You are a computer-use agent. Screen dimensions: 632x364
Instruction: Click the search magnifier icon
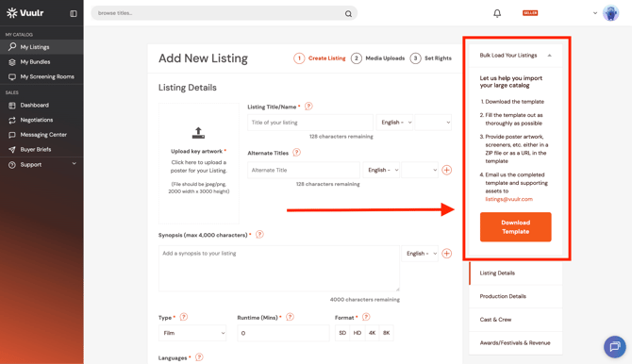coord(348,14)
